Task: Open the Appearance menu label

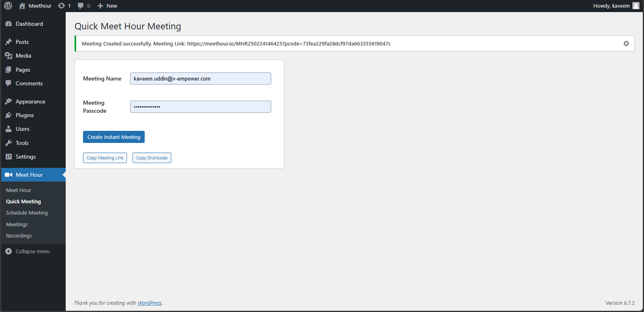Action: 31,101
